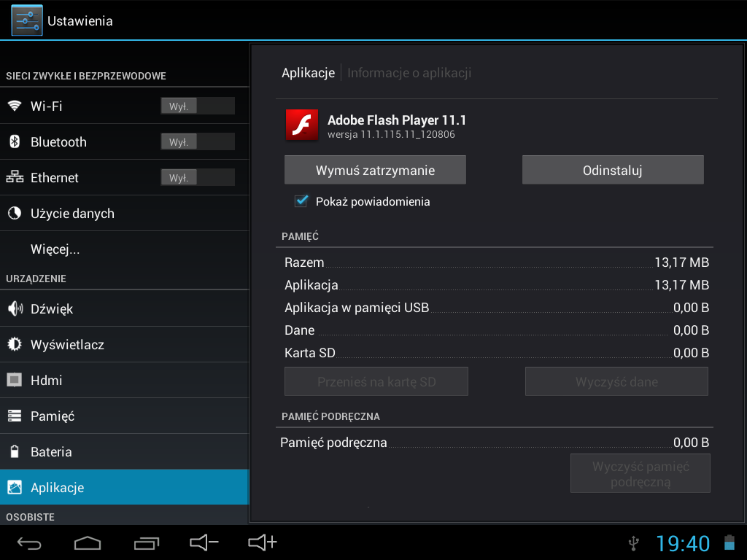
Task: Tap the Aplikacje picture icon in sidebar
Action: click(x=15, y=487)
